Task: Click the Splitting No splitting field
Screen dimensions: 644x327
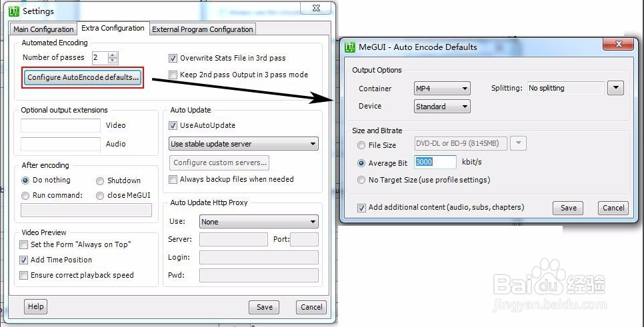Action: 565,88
